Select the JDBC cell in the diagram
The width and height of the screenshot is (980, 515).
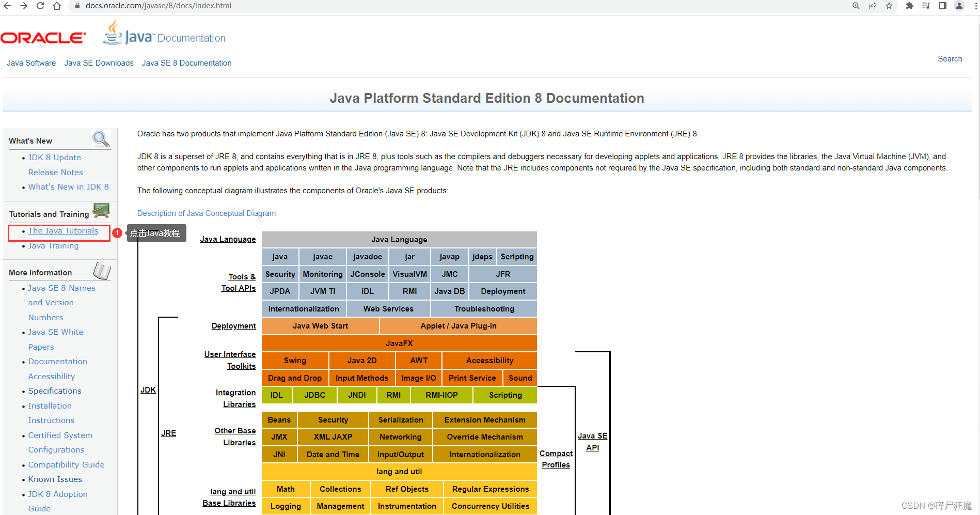tap(314, 395)
